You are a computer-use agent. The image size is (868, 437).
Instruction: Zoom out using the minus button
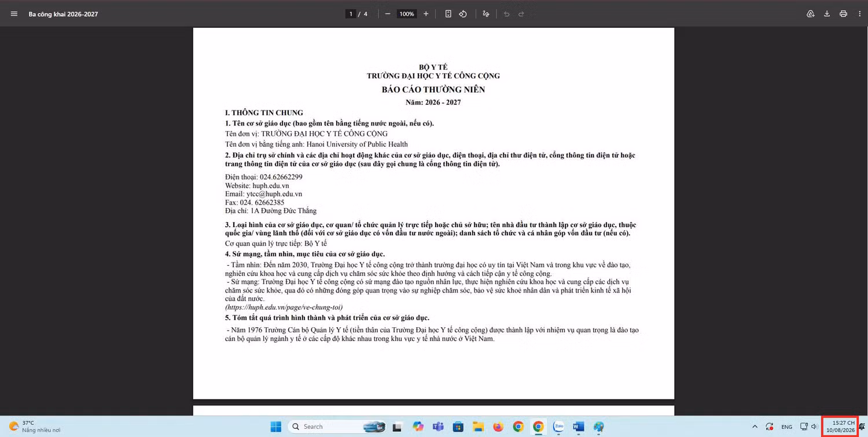pyautogui.click(x=388, y=14)
